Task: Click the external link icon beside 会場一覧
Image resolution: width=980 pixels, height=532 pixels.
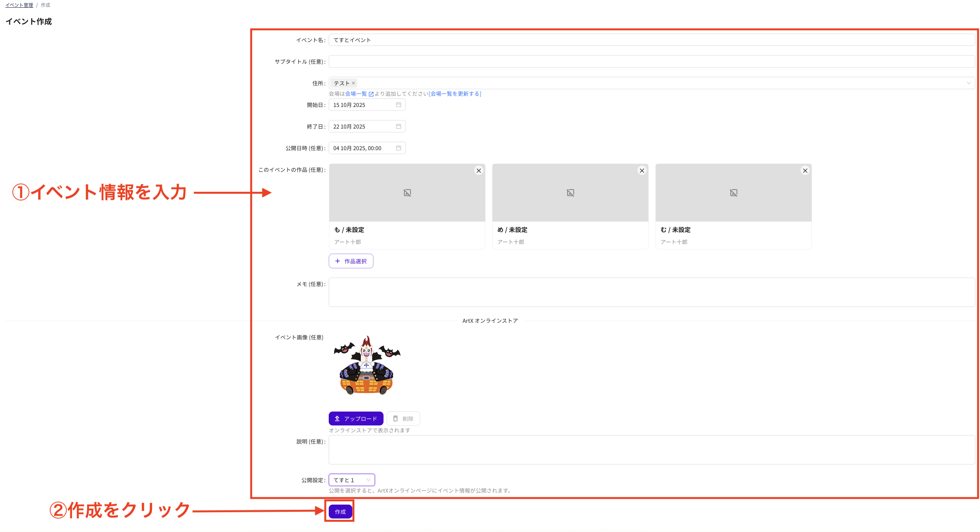Action: pyautogui.click(x=371, y=94)
